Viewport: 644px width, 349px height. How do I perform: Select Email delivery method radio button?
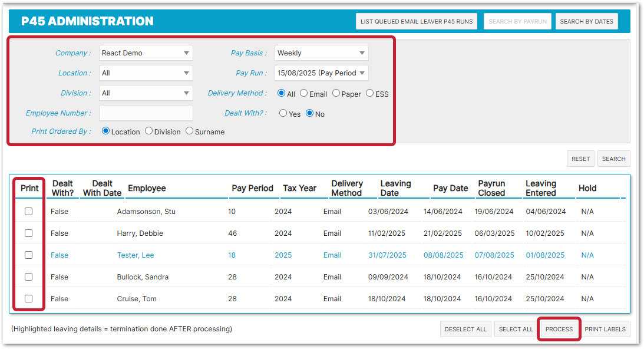click(304, 93)
